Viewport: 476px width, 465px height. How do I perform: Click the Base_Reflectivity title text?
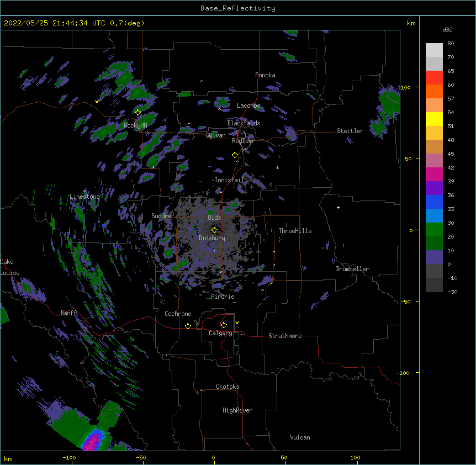(238, 8)
